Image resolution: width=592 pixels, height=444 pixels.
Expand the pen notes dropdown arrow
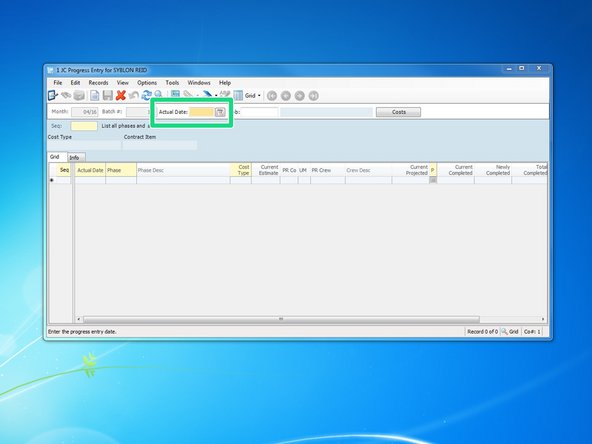click(216, 96)
